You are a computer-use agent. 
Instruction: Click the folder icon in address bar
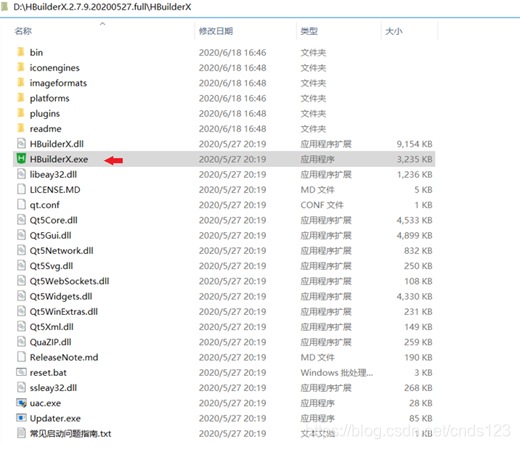pyautogui.click(x=5, y=7)
